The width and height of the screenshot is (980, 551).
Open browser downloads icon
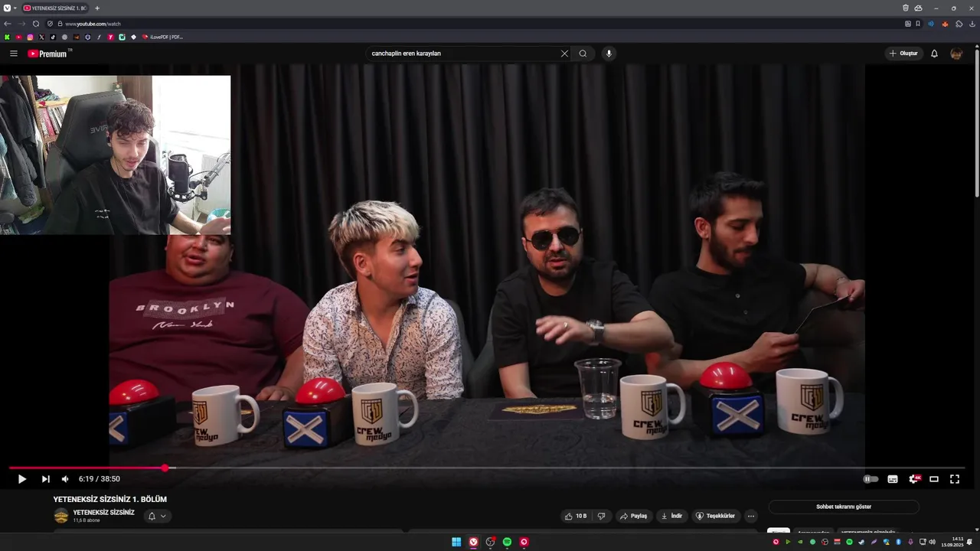[972, 24]
